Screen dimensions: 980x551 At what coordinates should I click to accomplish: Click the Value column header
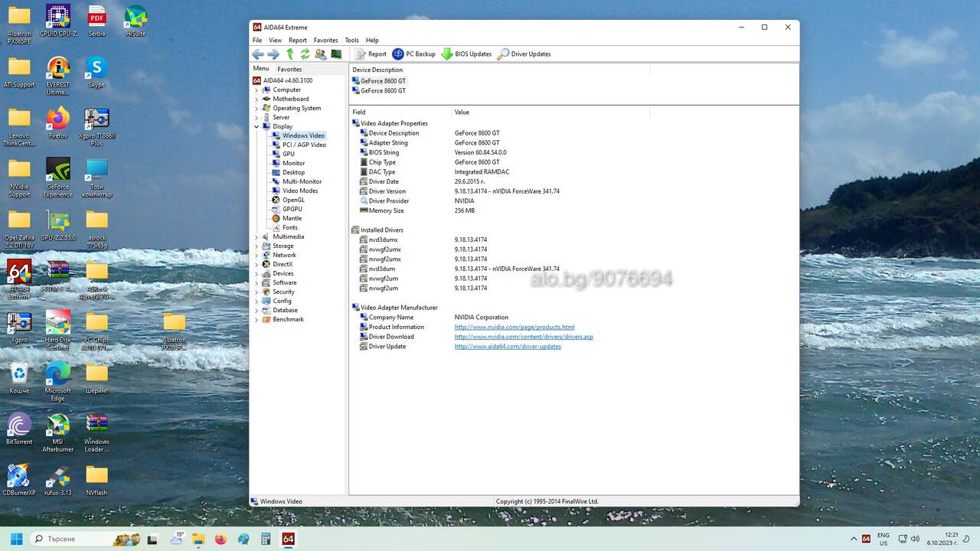click(550, 112)
